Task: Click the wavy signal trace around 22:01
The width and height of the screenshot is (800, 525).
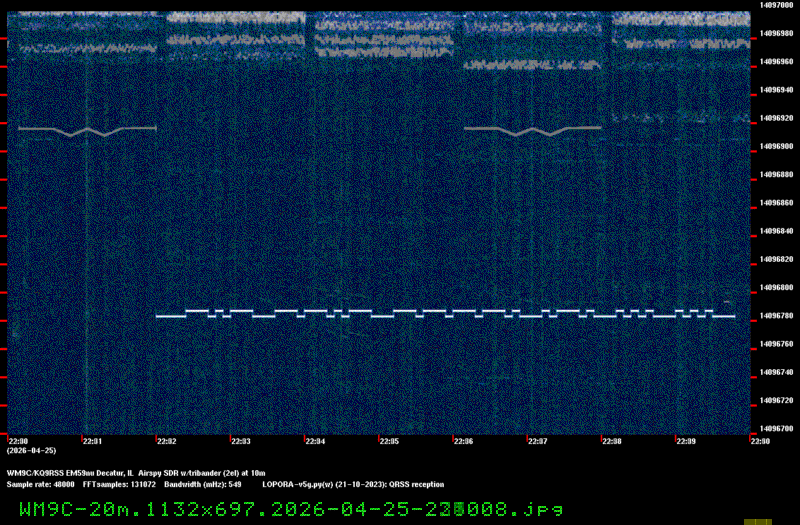Action: tap(87, 131)
